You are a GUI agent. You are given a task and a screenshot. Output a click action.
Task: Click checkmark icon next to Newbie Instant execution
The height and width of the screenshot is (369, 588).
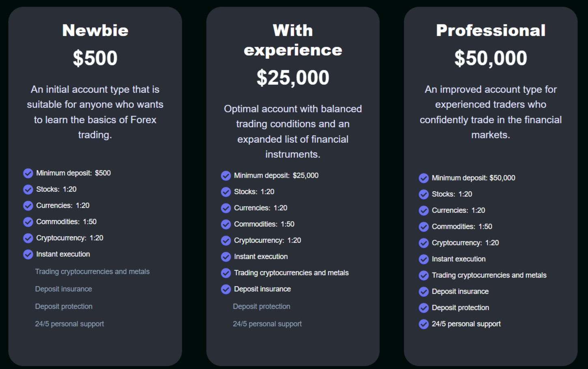(28, 255)
